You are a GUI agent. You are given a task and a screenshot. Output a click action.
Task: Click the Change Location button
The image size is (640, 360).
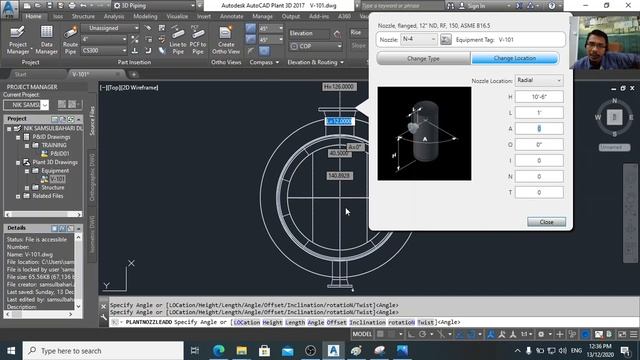point(515,58)
